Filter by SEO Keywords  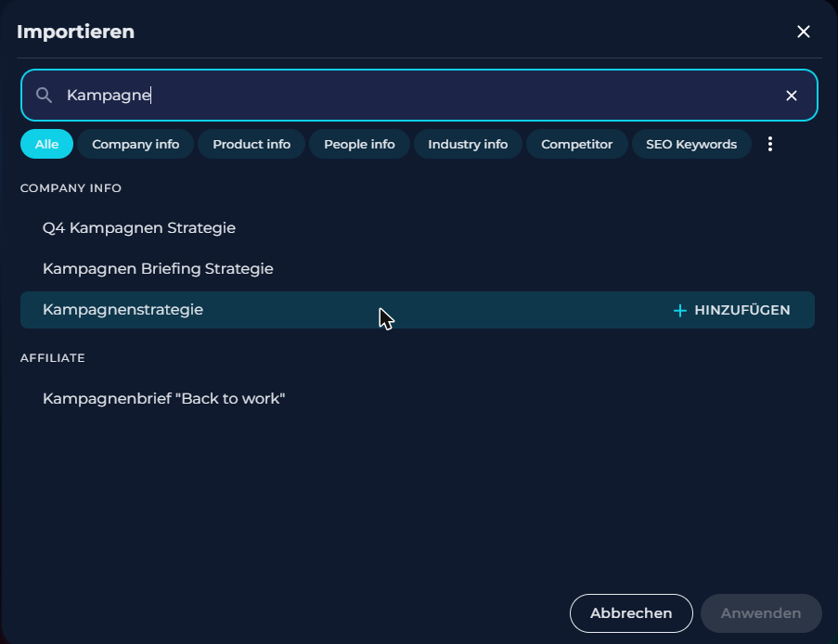691,145
